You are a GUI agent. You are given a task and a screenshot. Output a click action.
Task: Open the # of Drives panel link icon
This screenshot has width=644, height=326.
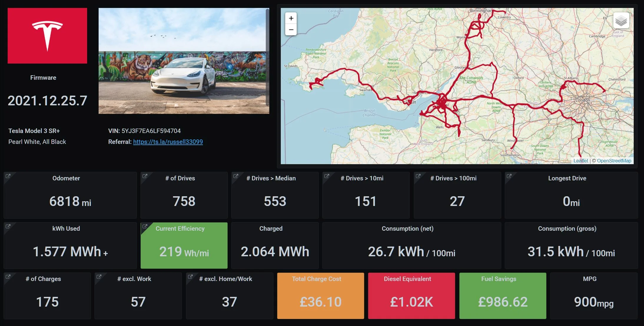point(145,176)
